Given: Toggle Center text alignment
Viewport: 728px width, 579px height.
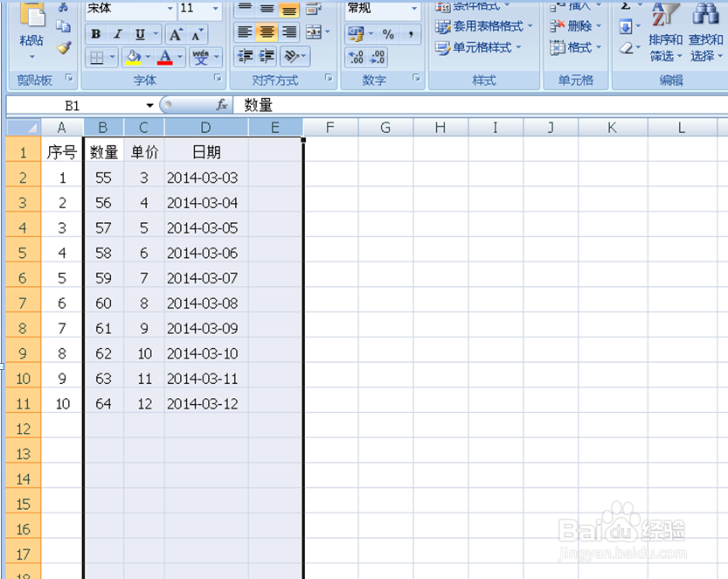Looking at the screenshot, I should click(267, 32).
